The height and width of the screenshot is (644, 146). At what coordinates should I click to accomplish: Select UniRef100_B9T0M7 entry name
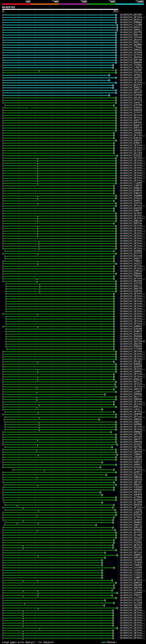131,93
